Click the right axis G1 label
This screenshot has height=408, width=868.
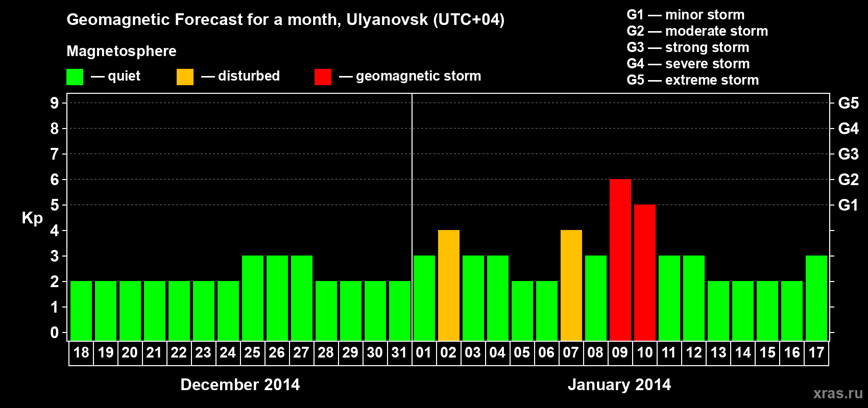click(x=849, y=205)
